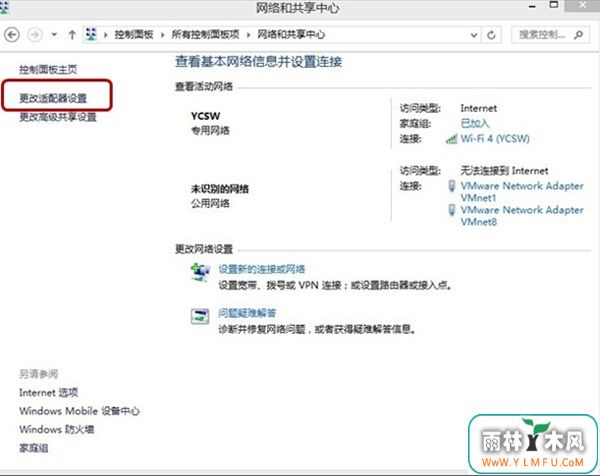Viewport: 600px width, 476px height.
Task: Open VMware Network Adapter VMnet8 link
Action: point(522,216)
